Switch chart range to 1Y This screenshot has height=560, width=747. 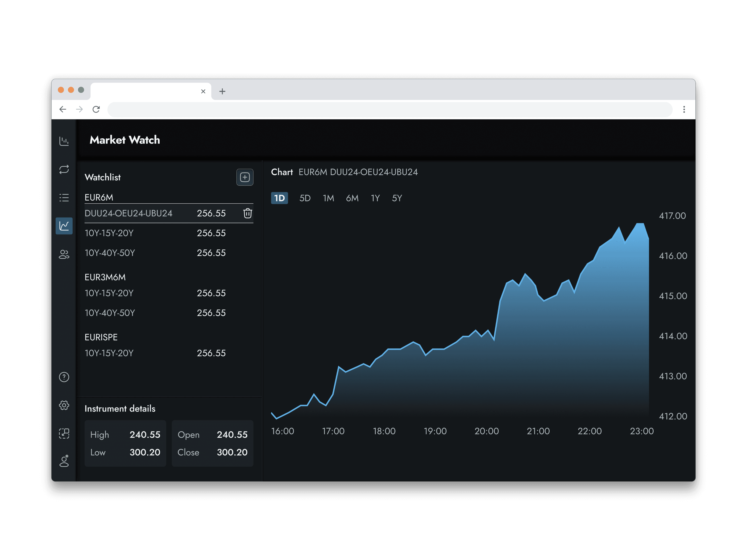[375, 198]
